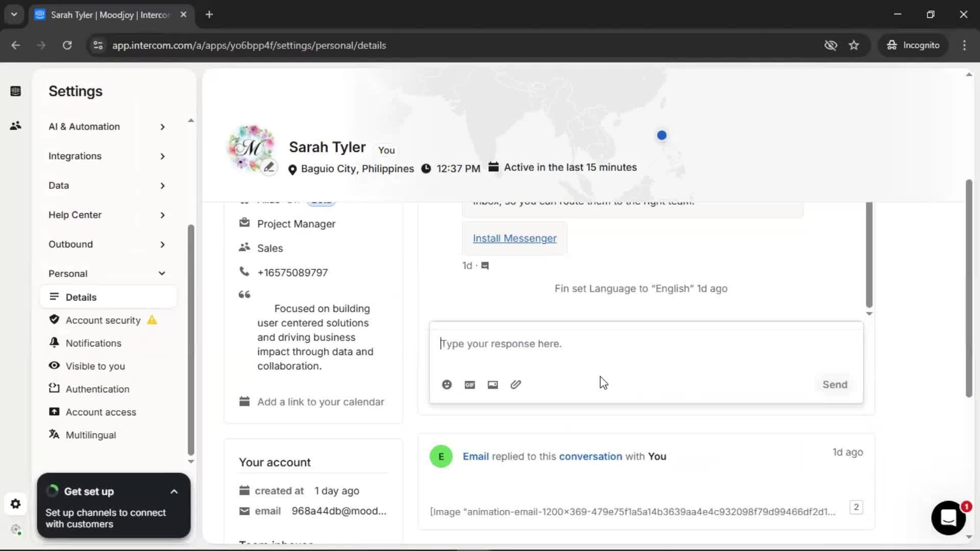Click the Incognito profile button
980x551 pixels.
click(x=913, y=45)
